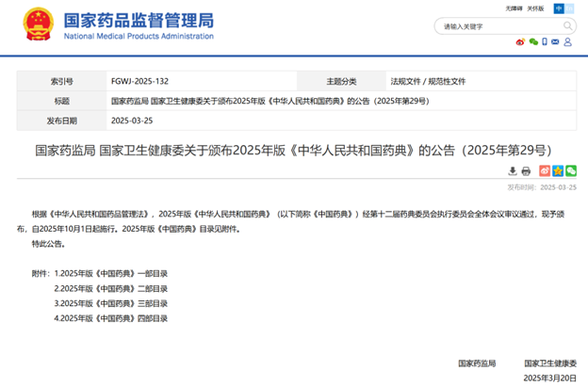The width and height of the screenshot is (588, 387).
Task: Click the mobile phone icon in header
Action: pyautogui.click(x=545, y=41)
